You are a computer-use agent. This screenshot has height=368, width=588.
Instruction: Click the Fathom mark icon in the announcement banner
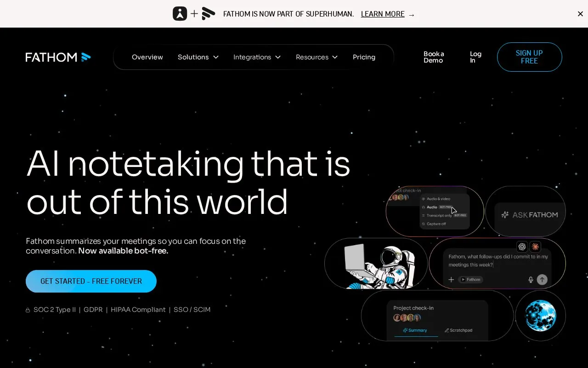pos(209,14)
